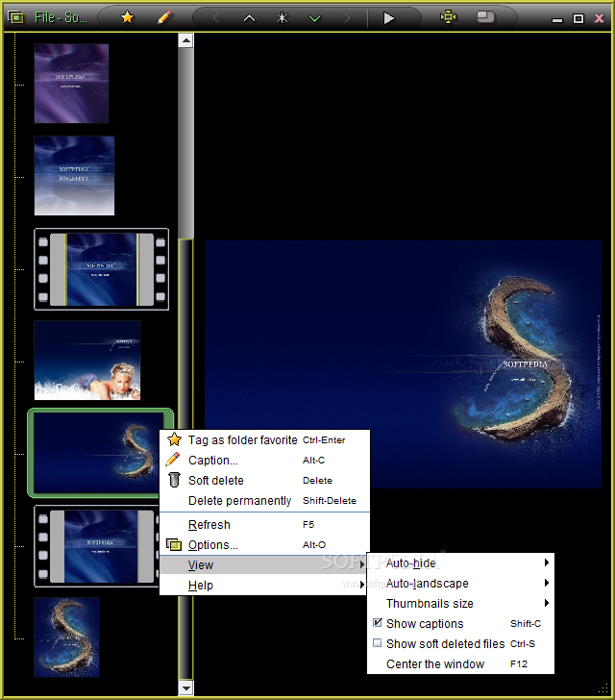The height and width of the screenshot is (700, 615).
Task: Select the bottom portrait S island thumbnail
Action: 67,637
